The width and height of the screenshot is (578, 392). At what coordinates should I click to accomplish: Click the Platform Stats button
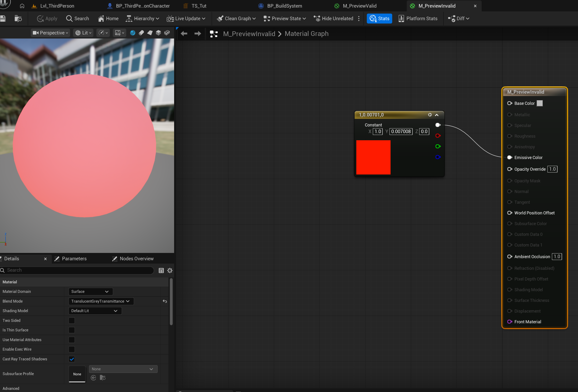tap(418, 19)
